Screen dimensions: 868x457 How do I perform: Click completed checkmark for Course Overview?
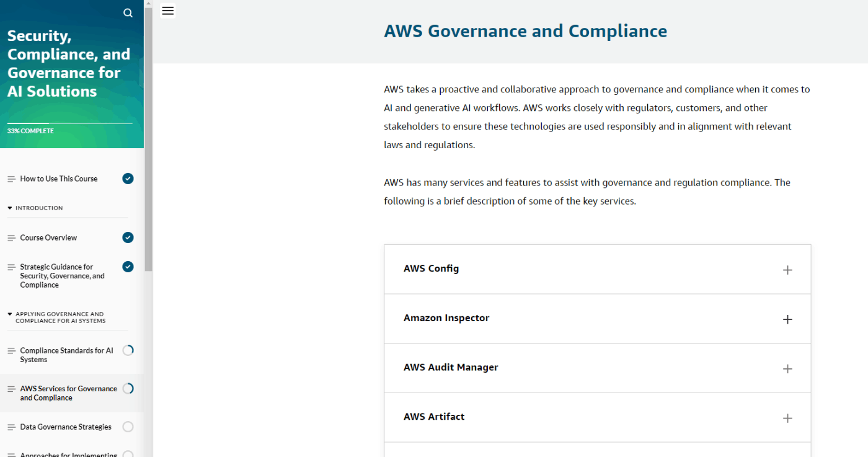point(128,237)
